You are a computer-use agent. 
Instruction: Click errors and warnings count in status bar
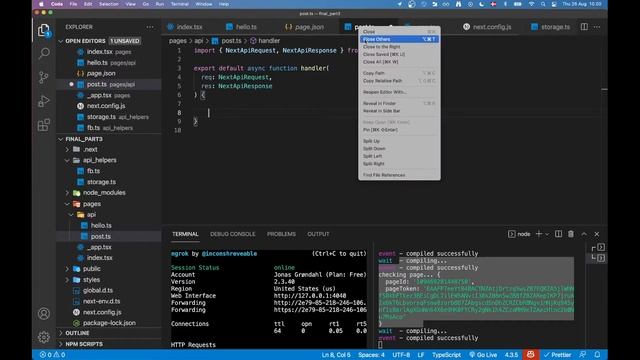click(52, 355)
